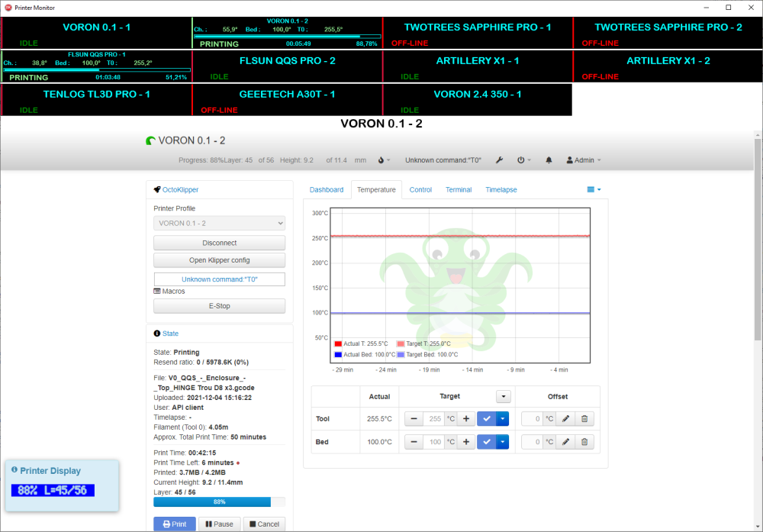Click the Disconnect button
Viewport: 763px width, 532px height.
click(x=220, y=243)
